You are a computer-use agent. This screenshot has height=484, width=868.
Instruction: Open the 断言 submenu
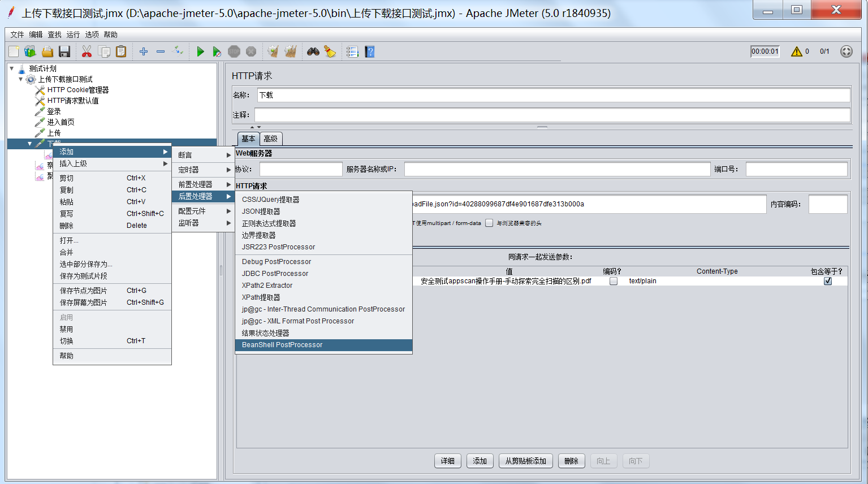(203, 155)
